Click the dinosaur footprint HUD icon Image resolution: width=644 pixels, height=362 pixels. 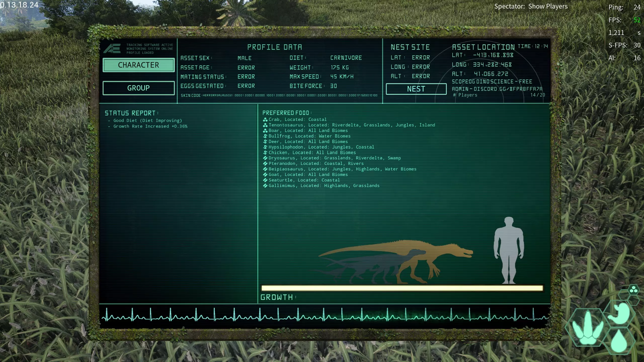coord(588,328)
